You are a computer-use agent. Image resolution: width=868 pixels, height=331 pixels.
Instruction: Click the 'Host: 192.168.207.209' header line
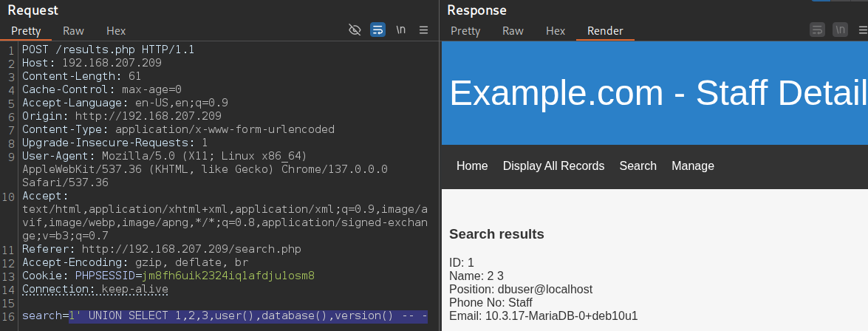92,63
